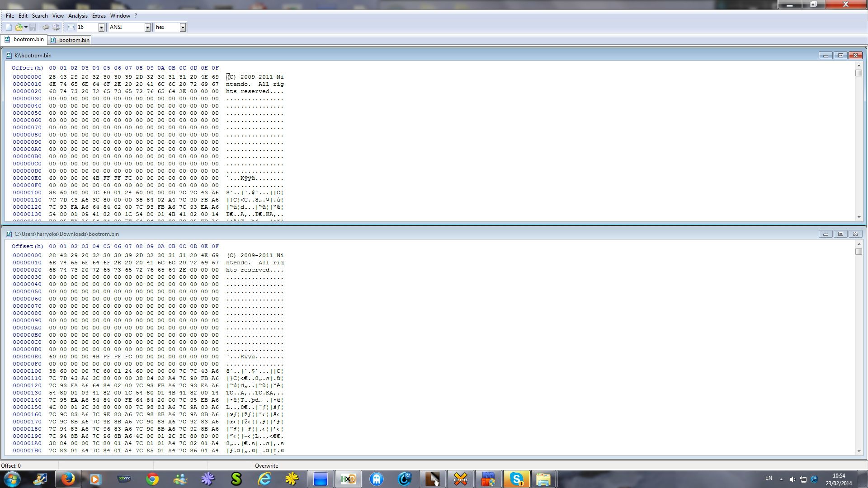Maximize the K:\bootrom.bin child window
This screenshot has height=488, width=868.
[x=840, y=56]
